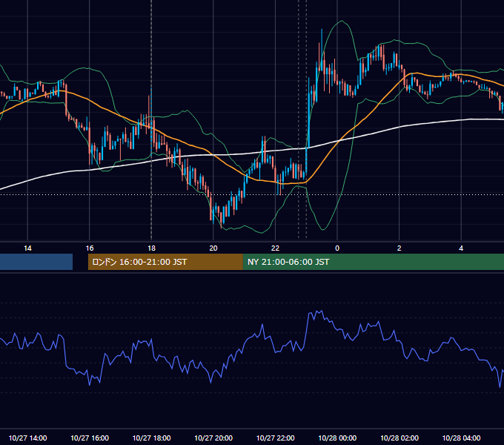The image size is (504, 445).
Task: Click the 10/27 20:00 date label
Action: tap(213, 438)
